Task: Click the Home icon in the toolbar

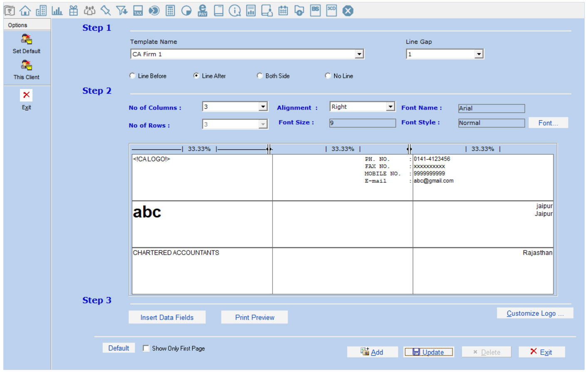Action: click(25, 11)
